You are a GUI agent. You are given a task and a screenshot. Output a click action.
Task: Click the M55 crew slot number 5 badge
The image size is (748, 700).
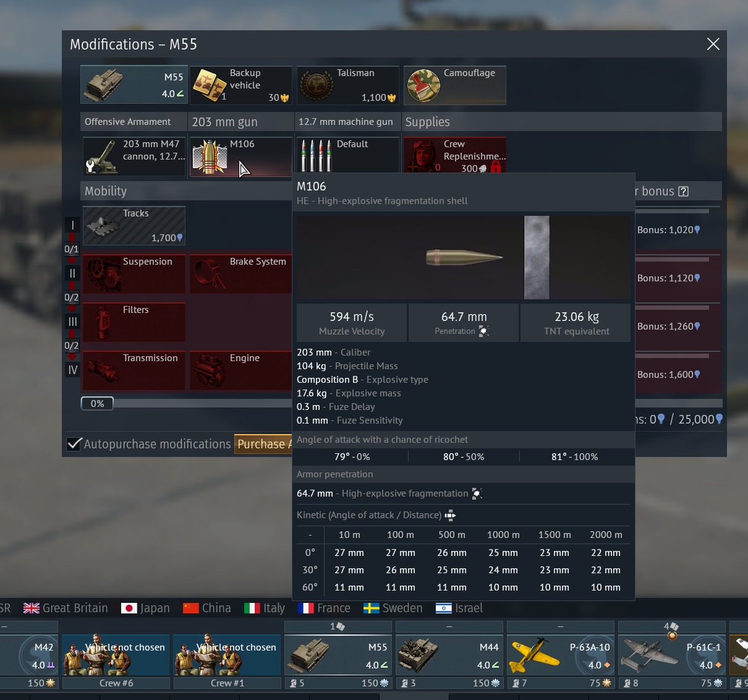click(x=297, y=683)
